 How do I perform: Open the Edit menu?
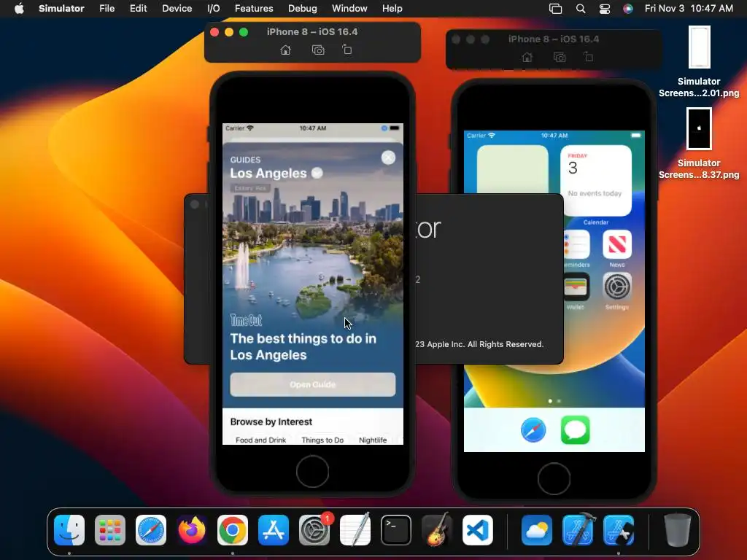click(x=138, y=9)
